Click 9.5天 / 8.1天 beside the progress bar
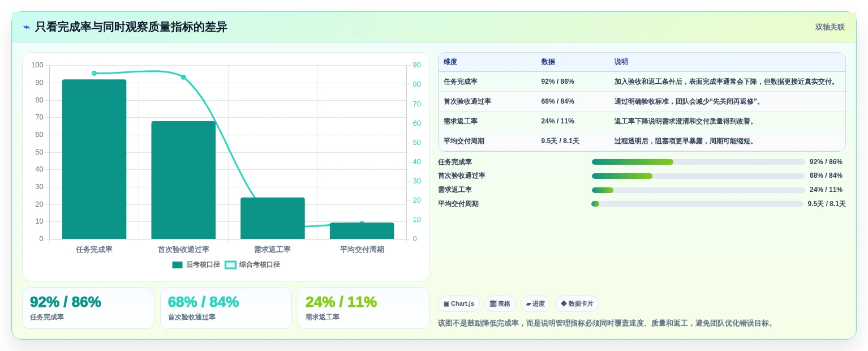 pos(827,204)
